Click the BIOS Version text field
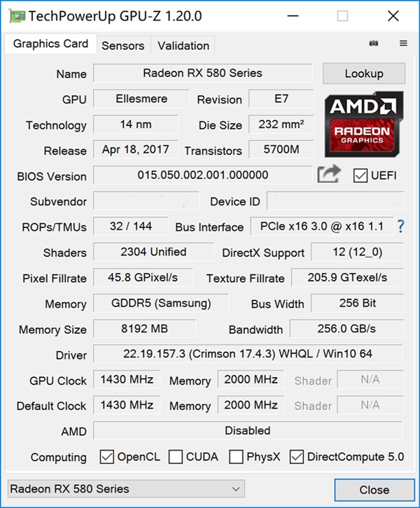420x508 pixels. (x=203, y=175)
